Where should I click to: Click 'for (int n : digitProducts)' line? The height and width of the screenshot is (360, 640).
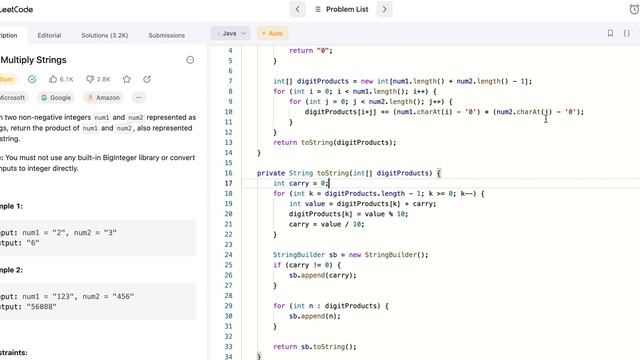pos(331,306)
